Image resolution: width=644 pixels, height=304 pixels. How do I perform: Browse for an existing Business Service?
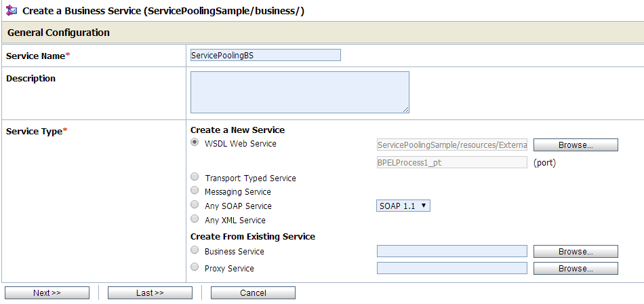tap(576, 252)
